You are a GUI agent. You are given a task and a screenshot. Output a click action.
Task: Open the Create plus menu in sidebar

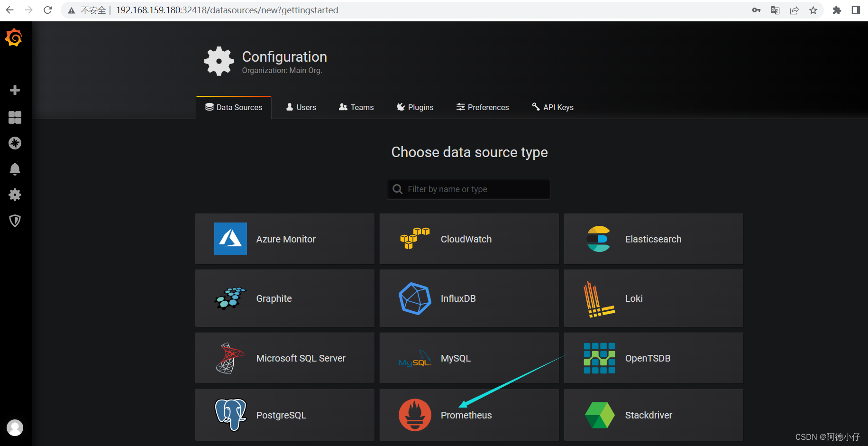(15, 90)
